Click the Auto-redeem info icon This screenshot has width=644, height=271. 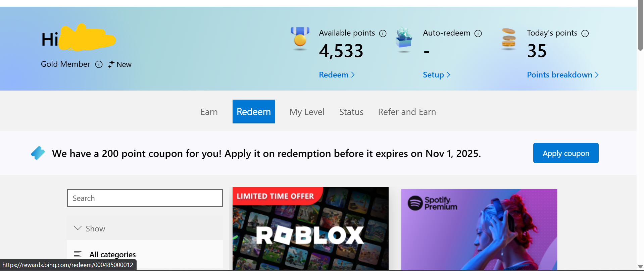click(x=478, y=33)
